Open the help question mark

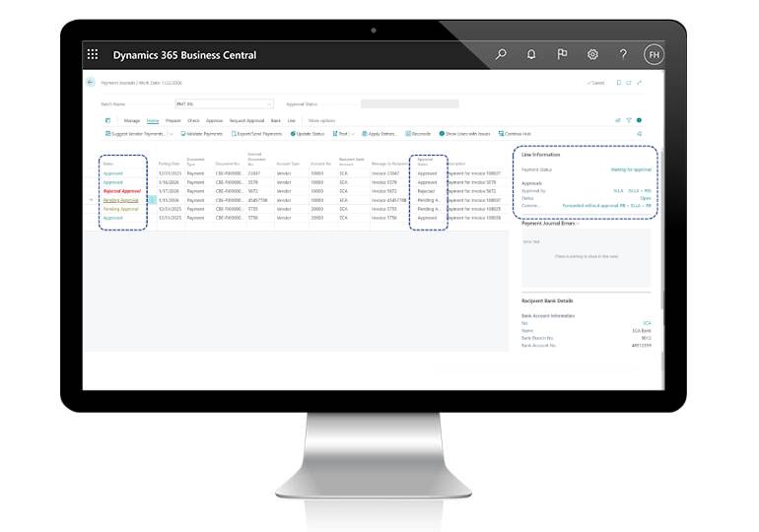[623, 55]
